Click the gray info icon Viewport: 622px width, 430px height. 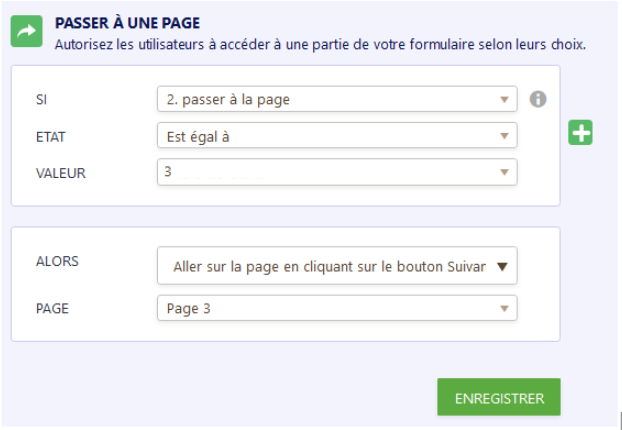click(538, 99)
